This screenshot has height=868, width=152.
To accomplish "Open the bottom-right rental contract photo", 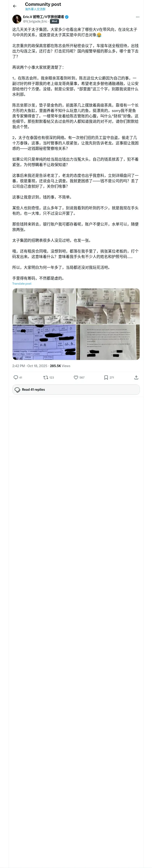I will tap(108, 342).
